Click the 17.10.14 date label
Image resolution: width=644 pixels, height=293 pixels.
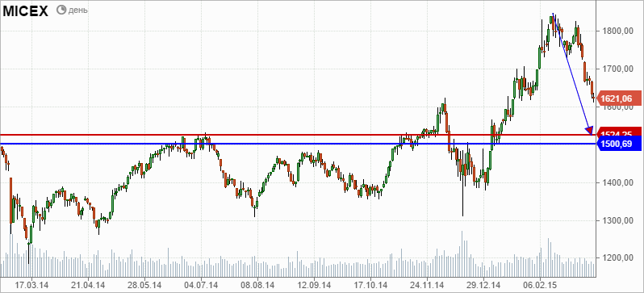(371, 284)
